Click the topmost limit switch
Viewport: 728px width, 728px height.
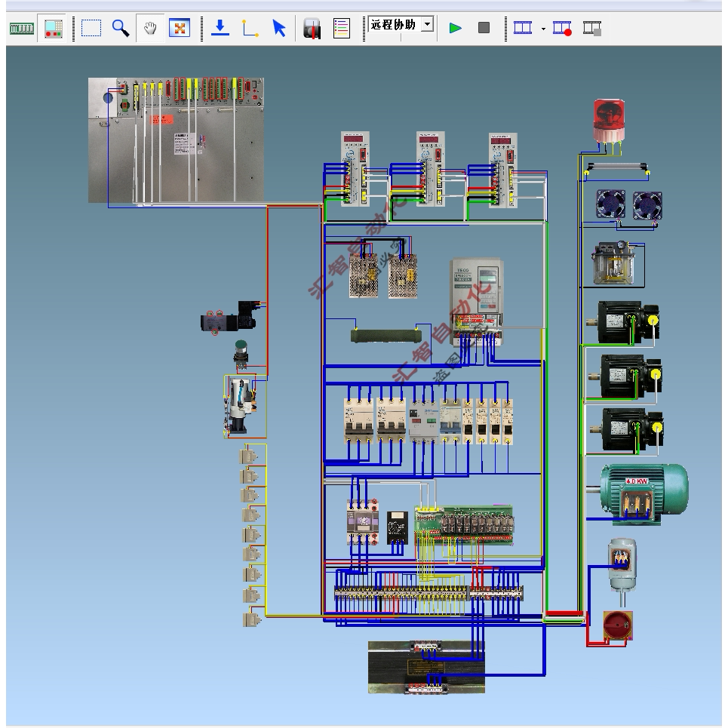(x=248, y=456)
